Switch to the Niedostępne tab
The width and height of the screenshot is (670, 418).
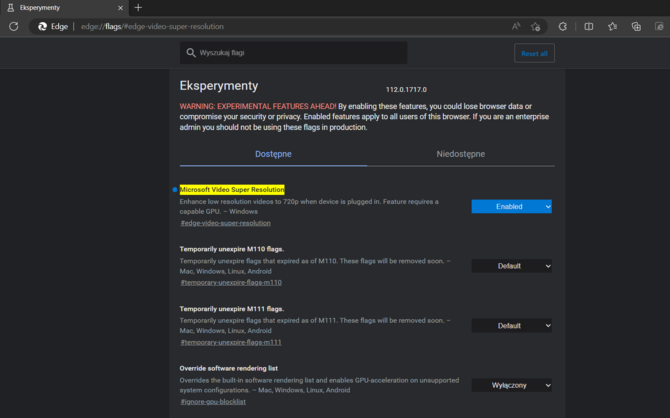pyautogui.click(x=461, y=154)
